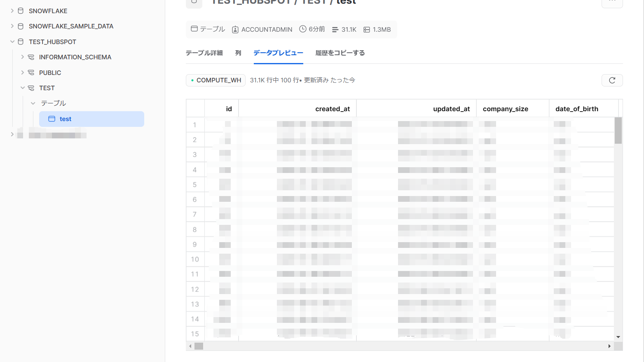Collapse the TEST_HUBSPOT database node
The width and height of the screenshot is (644, 362).
12,42
